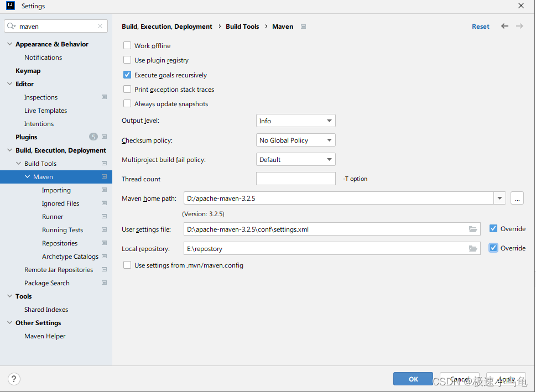Toggle Override for Local repository
Image resolution: width=536 pixels, height=392 pixels.
tap(493, 248)
